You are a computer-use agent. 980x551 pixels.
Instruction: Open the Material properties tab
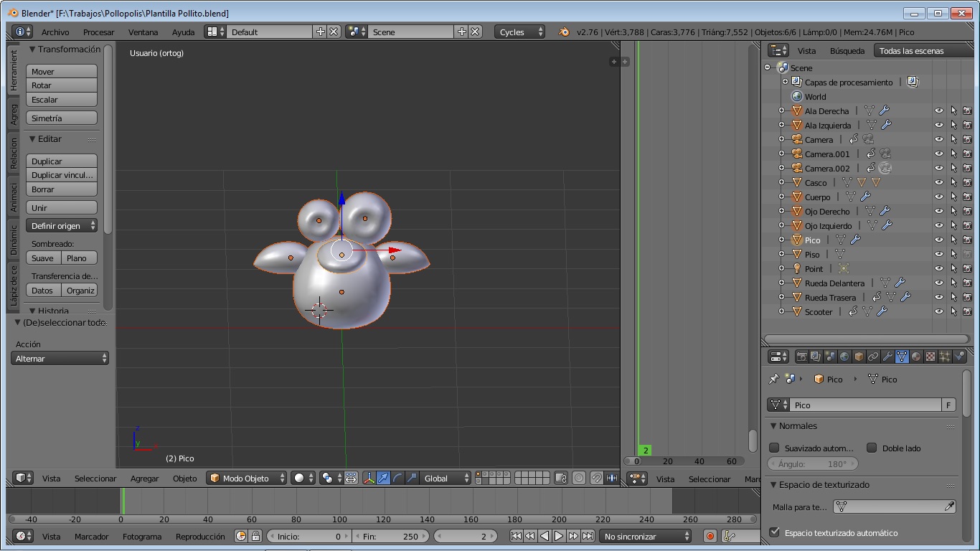pyautogui.click(x=916, y=357)
